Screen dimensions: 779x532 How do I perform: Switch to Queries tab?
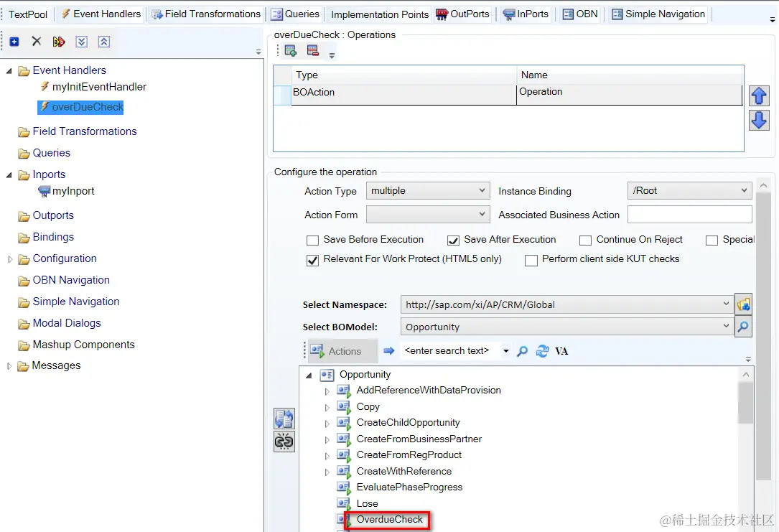tap(296, 14)
